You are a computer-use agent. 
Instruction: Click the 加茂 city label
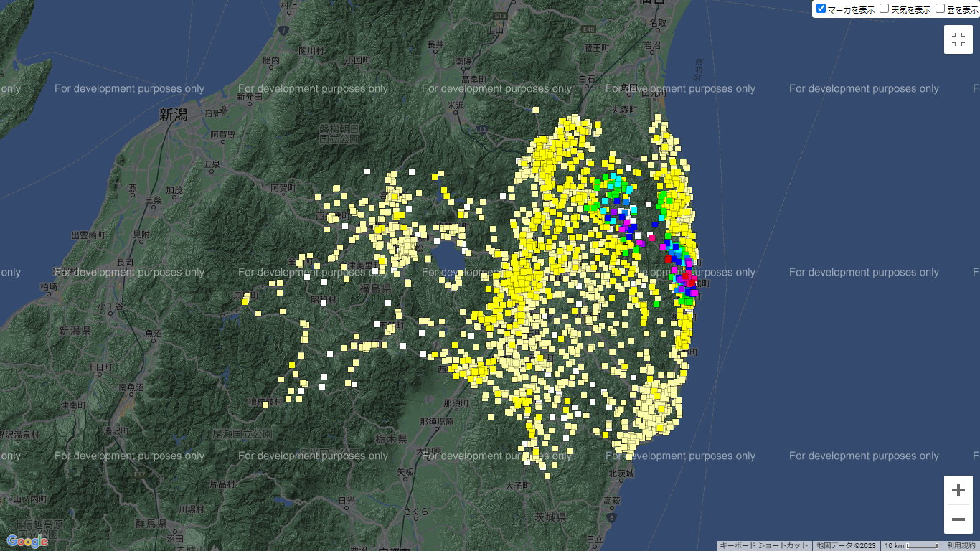[174, 190]
